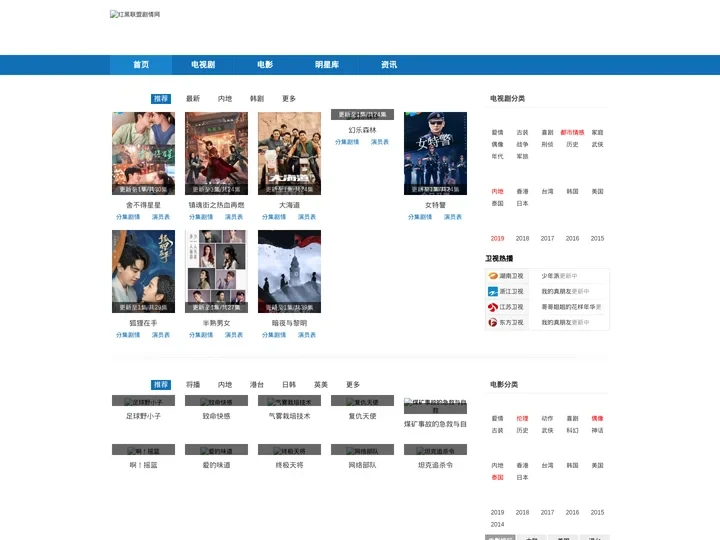The width and height of the screenshot is (720, 540).
Task: Open the 狐狸在手 poster thumbnail
Action: coord(143,271)
